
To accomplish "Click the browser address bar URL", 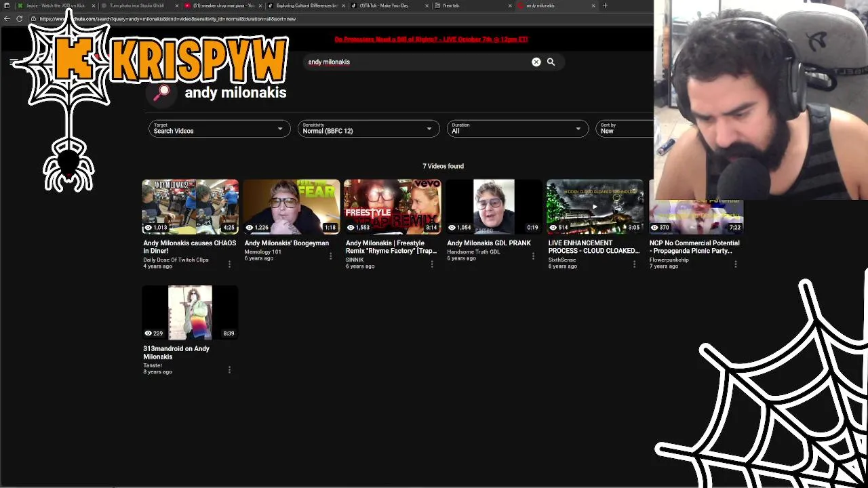I will (167, 18).
